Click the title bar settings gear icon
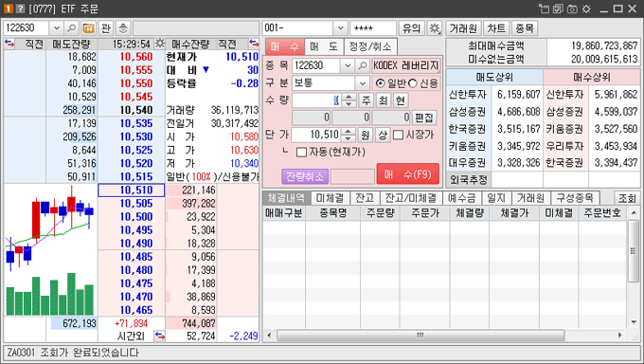644x364 pixels. pyautogui.click(x=586, y=9)
